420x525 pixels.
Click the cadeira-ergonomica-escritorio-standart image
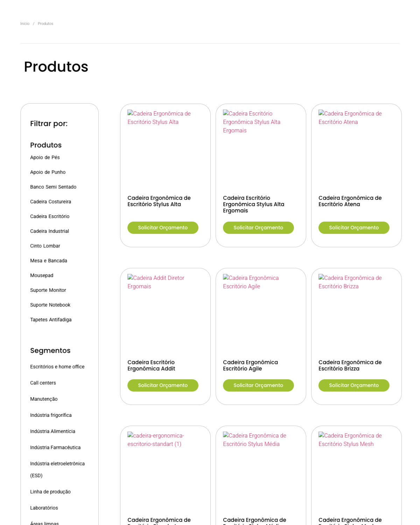[x=156, y=440]
